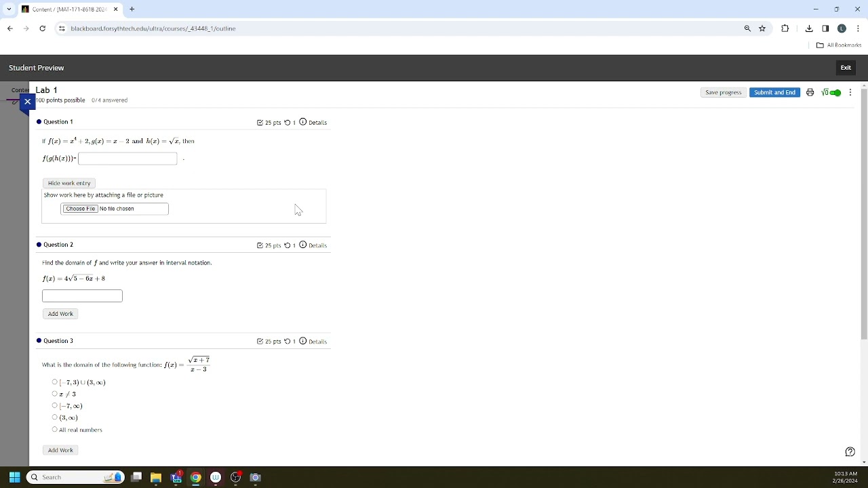Open Details for Question 3
Image resolution: width=868 pixels, height=488 pixels.
click(x=317, y=342)
